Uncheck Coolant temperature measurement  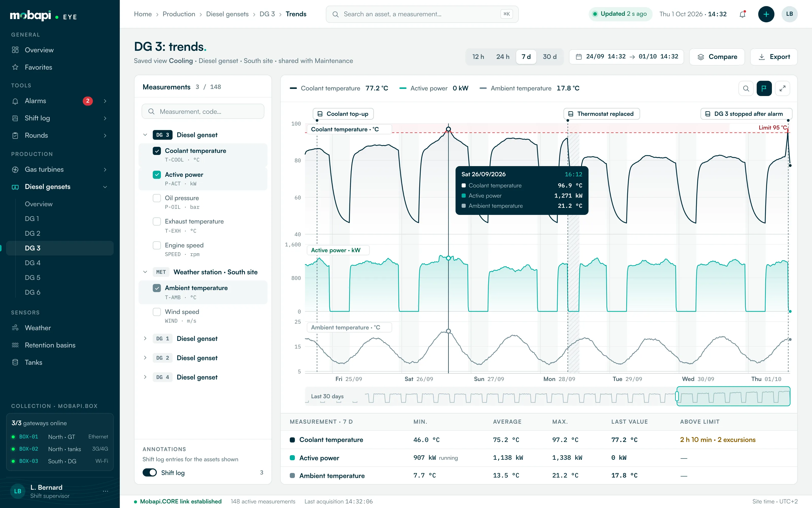pos(157,151)
